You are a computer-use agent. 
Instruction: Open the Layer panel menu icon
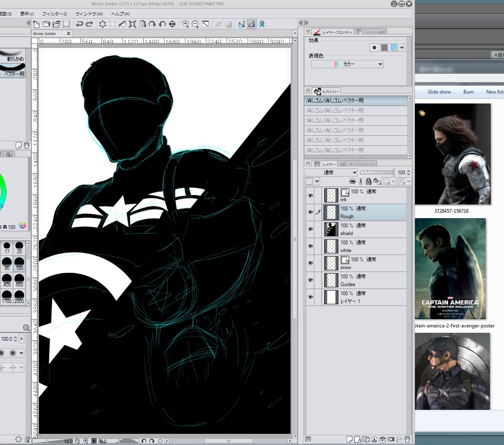point(308,164)
